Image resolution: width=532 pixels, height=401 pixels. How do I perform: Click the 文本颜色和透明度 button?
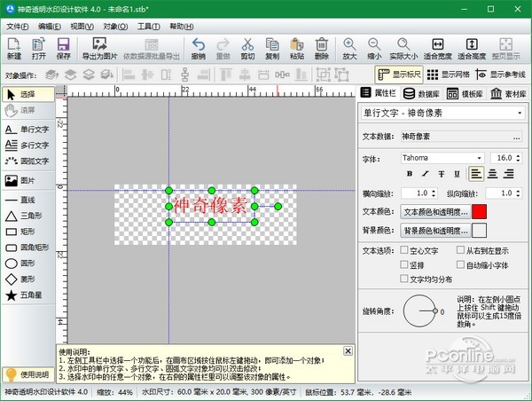click(434, 212)
